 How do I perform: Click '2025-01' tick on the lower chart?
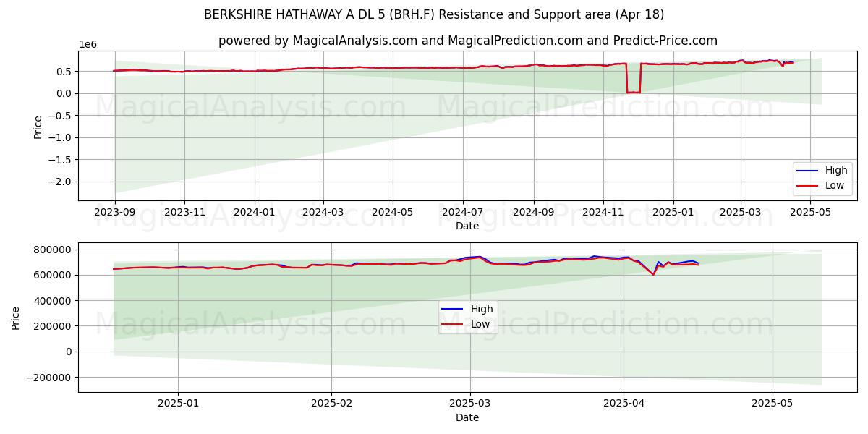(178, 404)
